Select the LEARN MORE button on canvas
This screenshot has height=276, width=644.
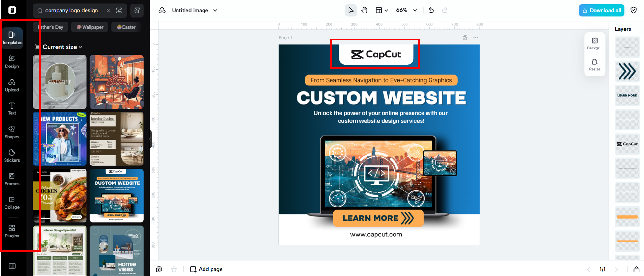378,218
